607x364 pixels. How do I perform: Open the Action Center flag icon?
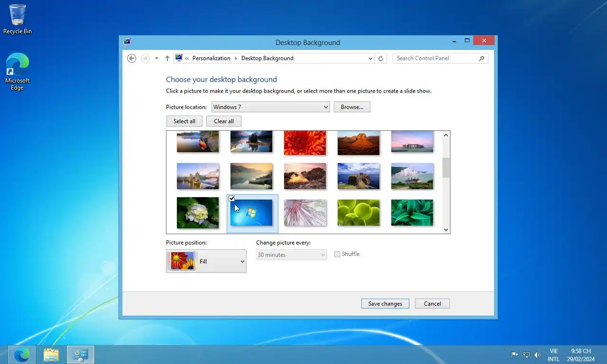[x=515, y=355]
